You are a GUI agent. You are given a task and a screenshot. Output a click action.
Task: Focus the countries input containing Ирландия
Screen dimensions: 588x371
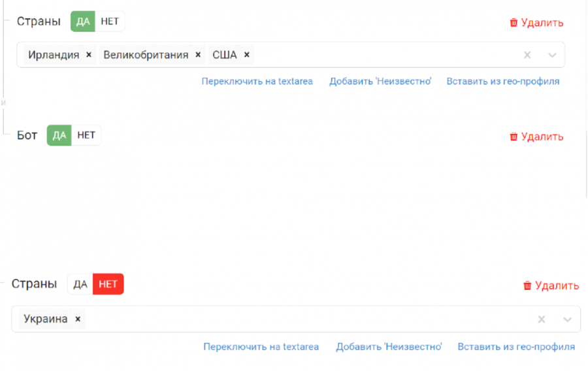tap(291, 55)
